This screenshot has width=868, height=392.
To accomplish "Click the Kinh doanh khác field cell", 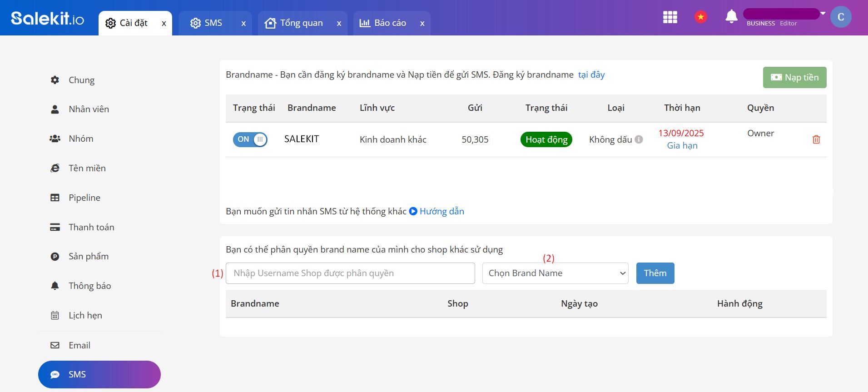I will [393, 139].
